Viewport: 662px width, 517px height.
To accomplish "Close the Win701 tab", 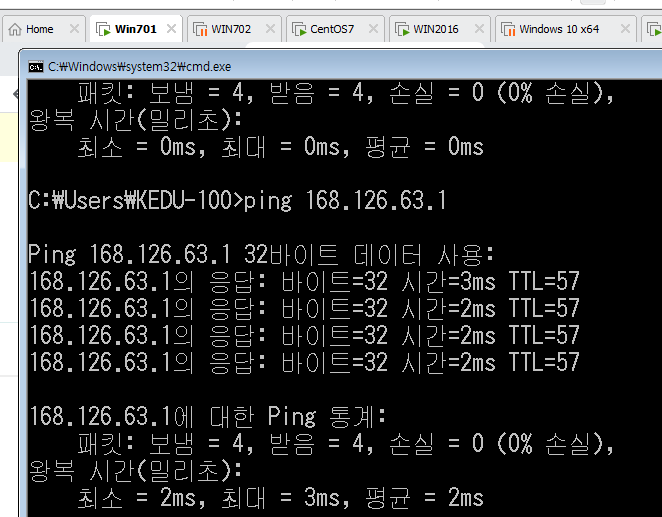I will click(x=171, y=29).
